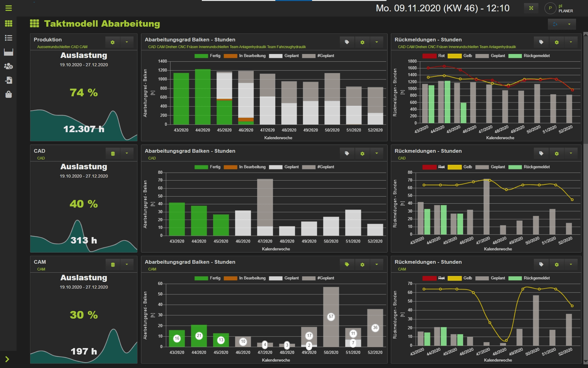Expand sidebar with bottom-left chevron arrow
Image resolution: width=588 pixels, height=368 pixels.
coord(7,359)
